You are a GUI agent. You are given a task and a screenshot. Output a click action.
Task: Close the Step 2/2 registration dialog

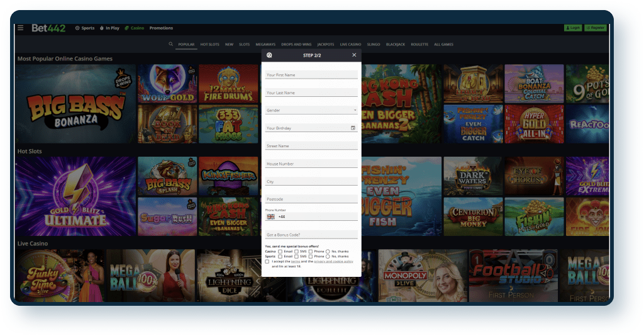click(354, 55)
